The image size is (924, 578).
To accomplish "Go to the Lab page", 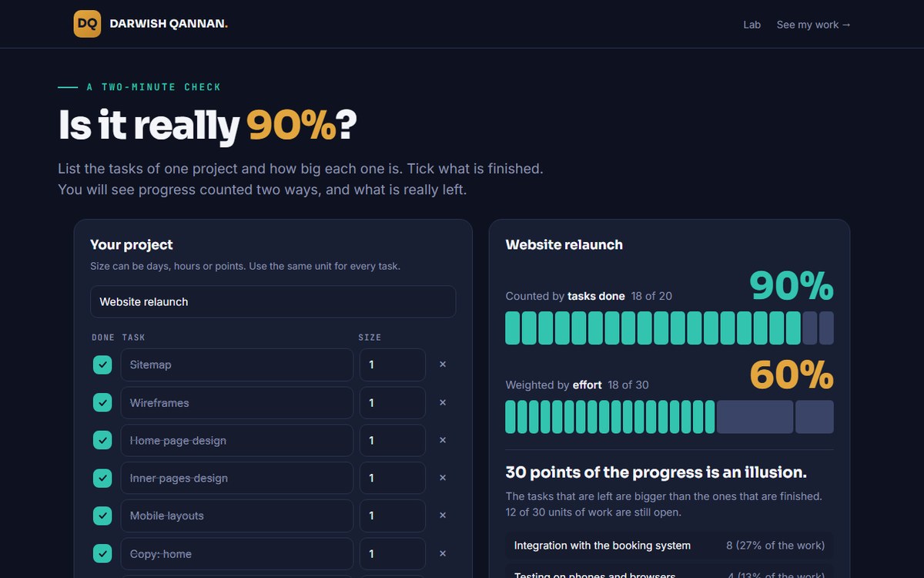I will tap(752, 25).
